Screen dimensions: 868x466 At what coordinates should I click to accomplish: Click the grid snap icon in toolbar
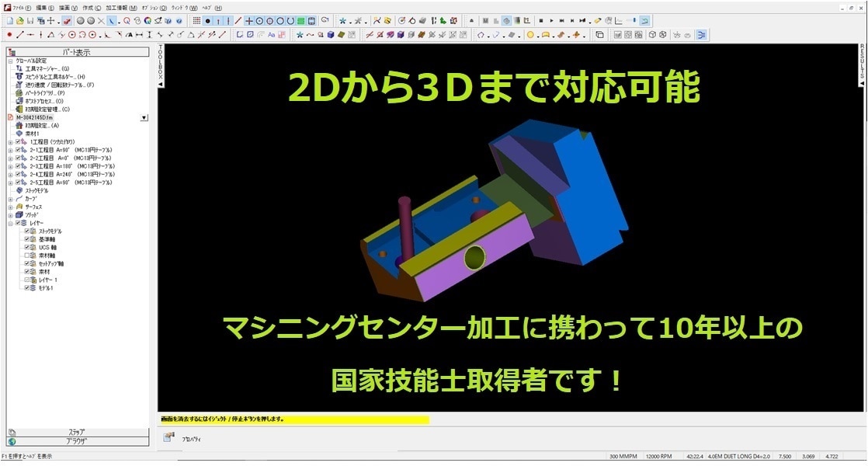[196, 20]
